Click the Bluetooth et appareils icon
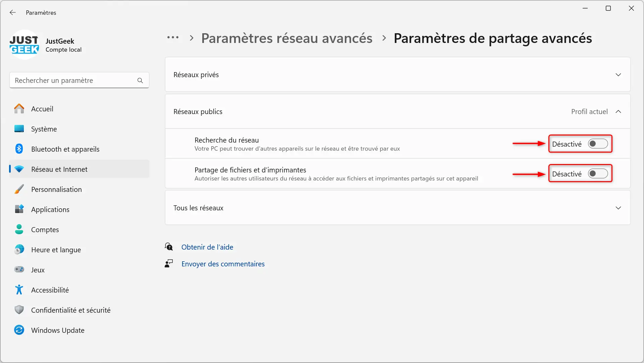The width and height of the screenshot is (644, 363). point(19,149)
